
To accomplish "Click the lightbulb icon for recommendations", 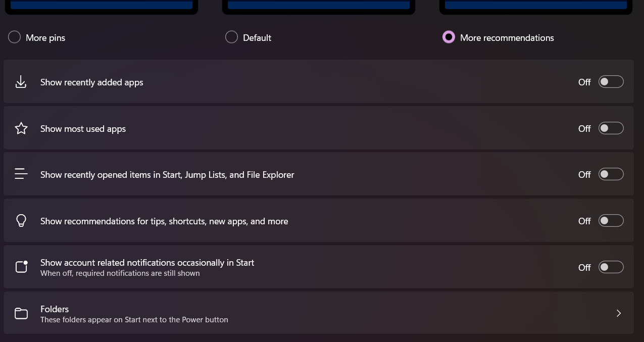I will pyautogui.click(x=21, y=221).
